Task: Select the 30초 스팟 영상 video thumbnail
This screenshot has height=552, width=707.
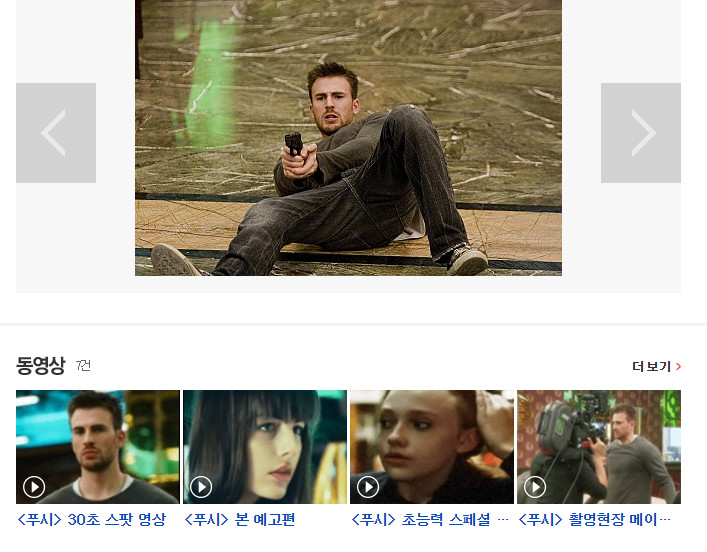Action: [98, 446]
